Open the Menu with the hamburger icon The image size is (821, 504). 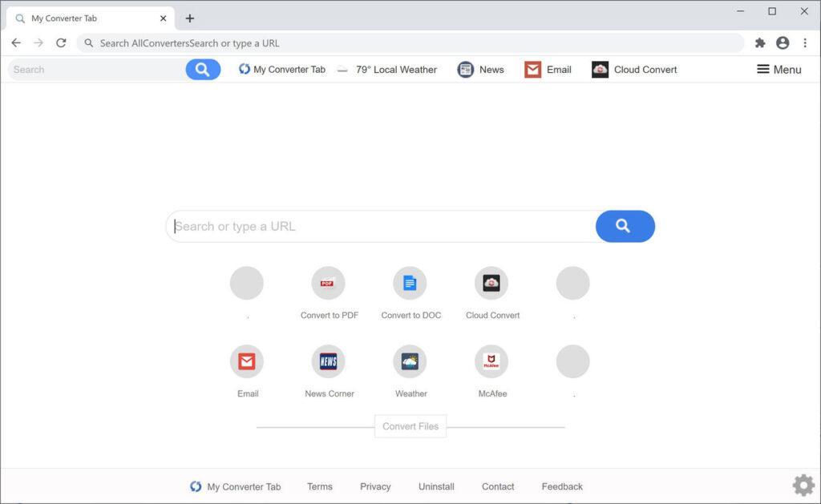click(779, 70)
